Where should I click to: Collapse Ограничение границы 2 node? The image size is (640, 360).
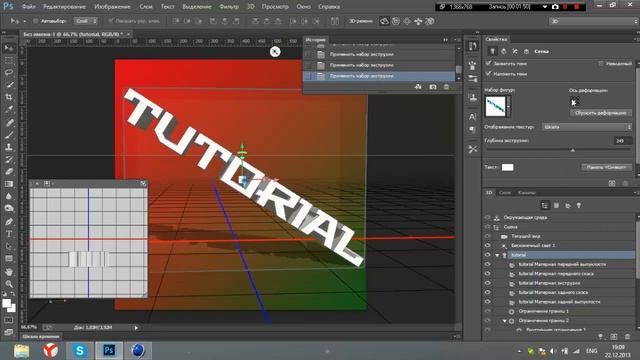[x=504, y=321]
